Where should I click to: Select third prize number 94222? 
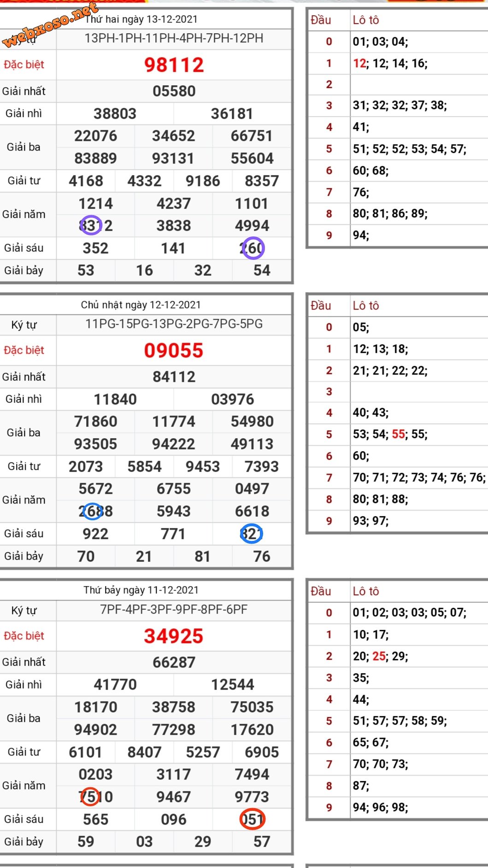pos(174,444)
